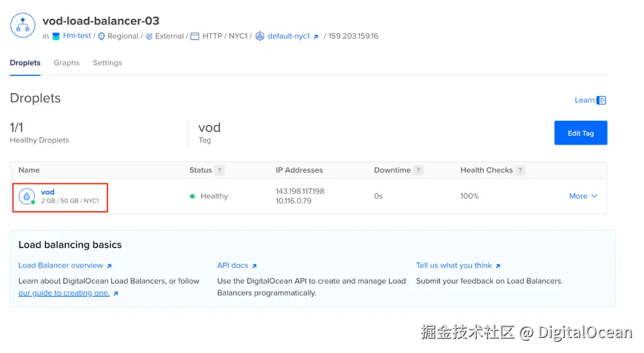Open Tell us what you think link
Image resolution: width=644 pixels, height=353 pixels.
point(454,265)
